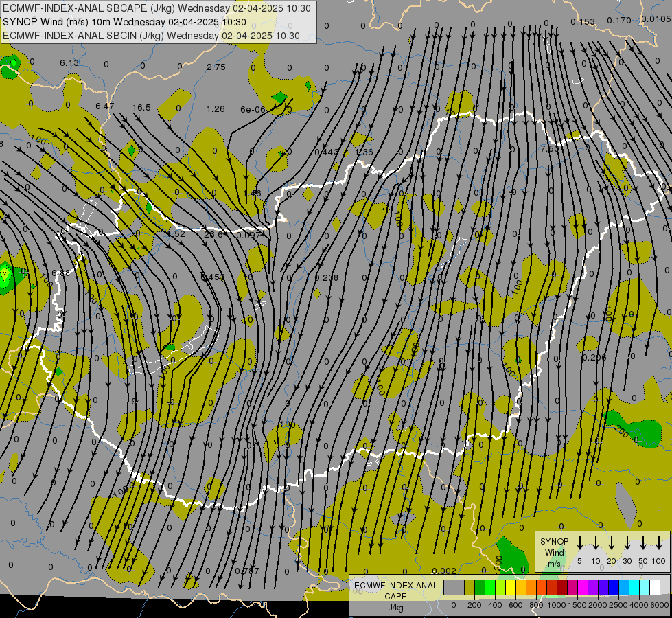The width and height of the screenshot is (672, 618).
Task: Click the map value 16.5
Action: pyautogui.click(x=141, y=107)
